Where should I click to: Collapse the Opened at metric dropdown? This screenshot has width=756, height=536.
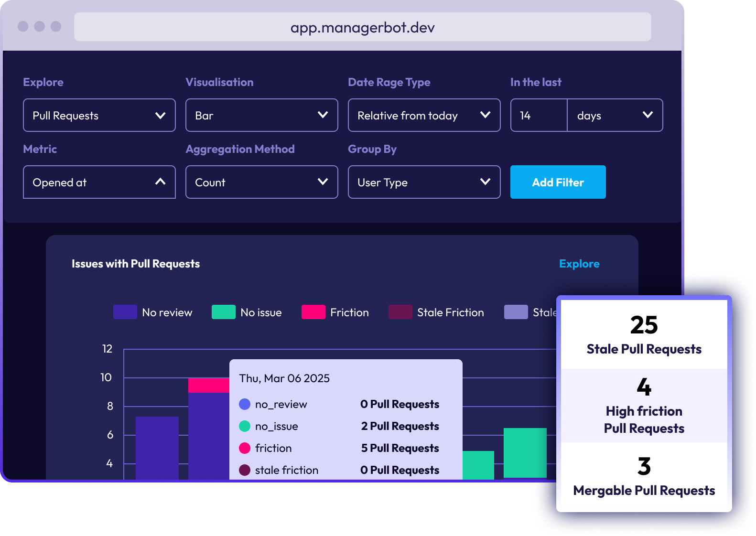pos(99,182)
